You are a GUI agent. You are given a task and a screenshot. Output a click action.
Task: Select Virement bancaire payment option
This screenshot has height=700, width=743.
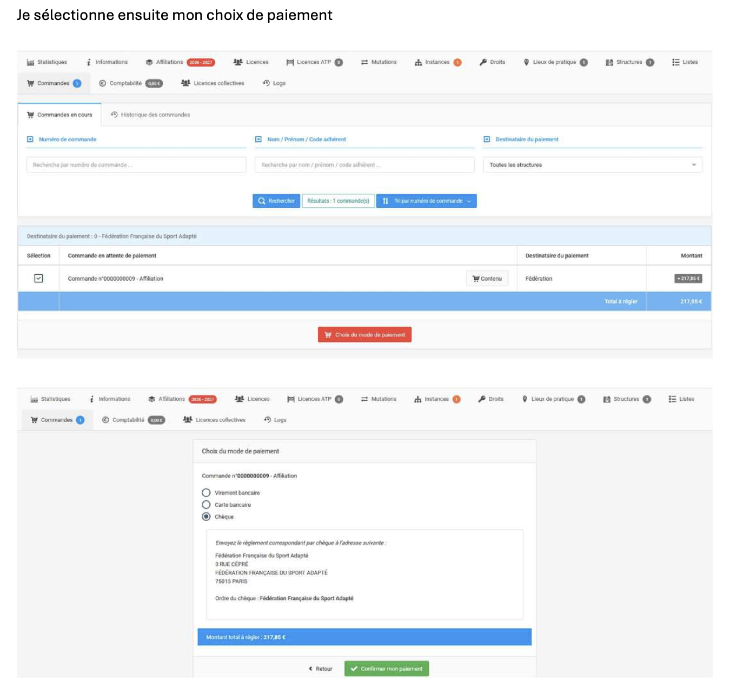pos(206,493)
